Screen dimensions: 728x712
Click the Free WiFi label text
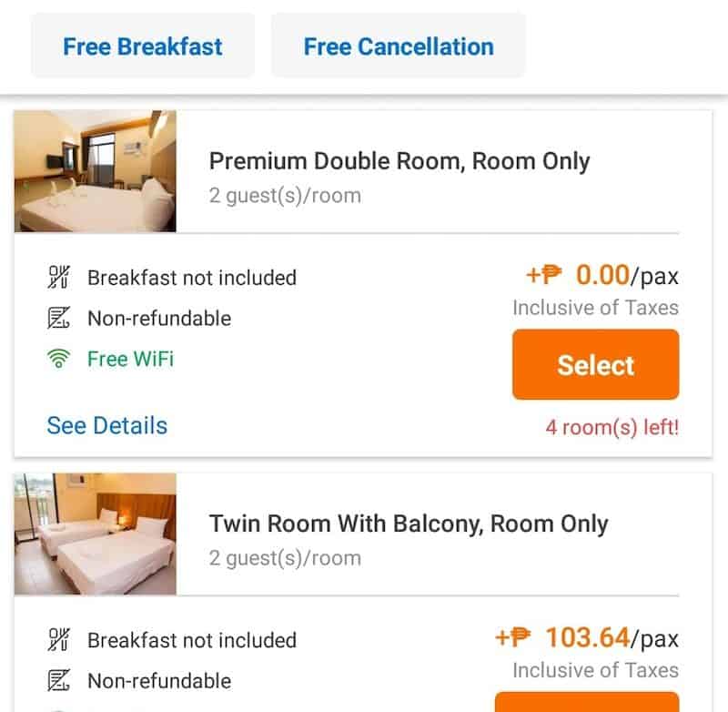(x=130, y=359)
